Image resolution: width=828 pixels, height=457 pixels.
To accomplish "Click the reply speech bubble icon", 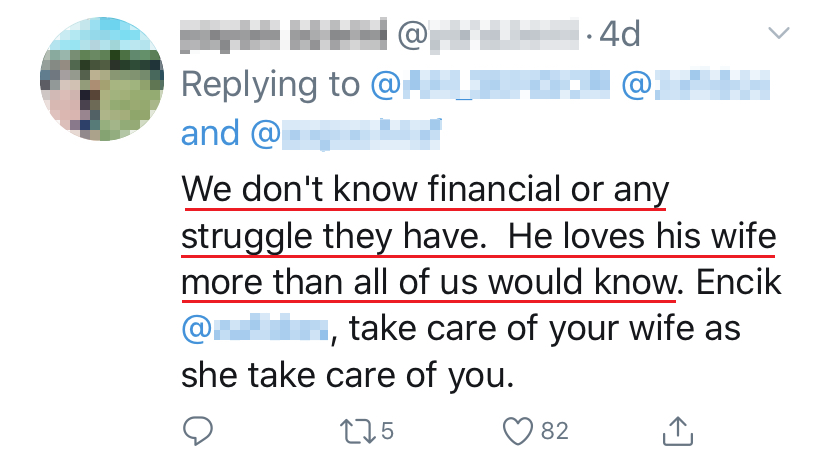I will [x=199, y=430].
